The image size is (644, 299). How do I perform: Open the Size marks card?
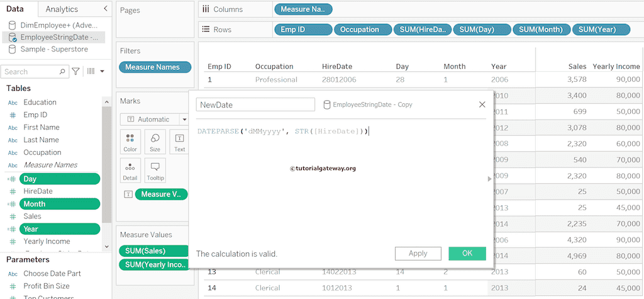click(155, 142)
